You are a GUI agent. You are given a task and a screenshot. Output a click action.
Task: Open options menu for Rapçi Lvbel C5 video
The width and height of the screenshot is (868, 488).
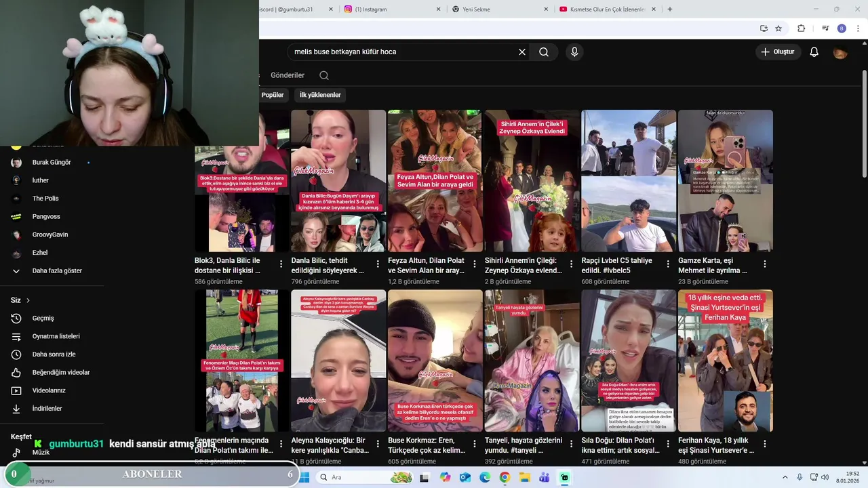click(668, 264)
